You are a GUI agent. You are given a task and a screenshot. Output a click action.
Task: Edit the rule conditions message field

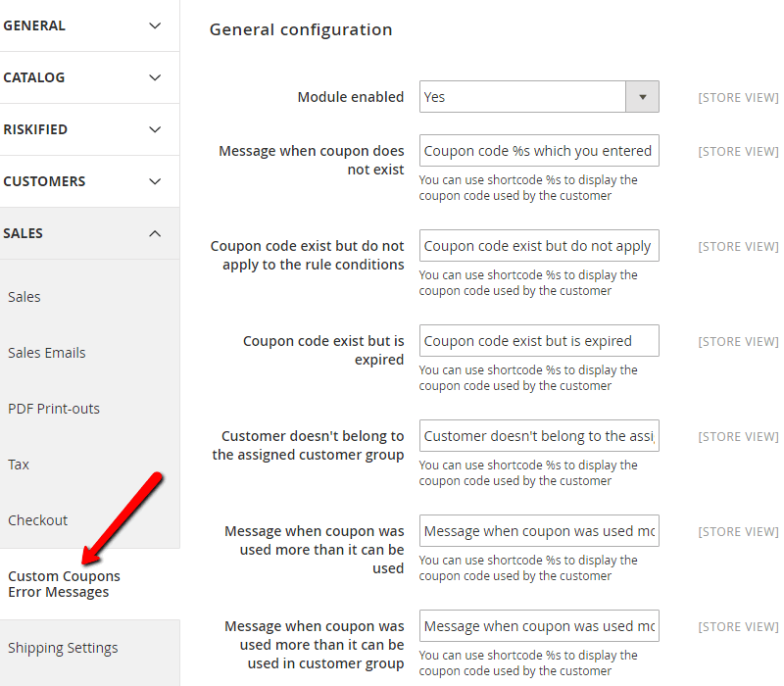tap(539, 246)
